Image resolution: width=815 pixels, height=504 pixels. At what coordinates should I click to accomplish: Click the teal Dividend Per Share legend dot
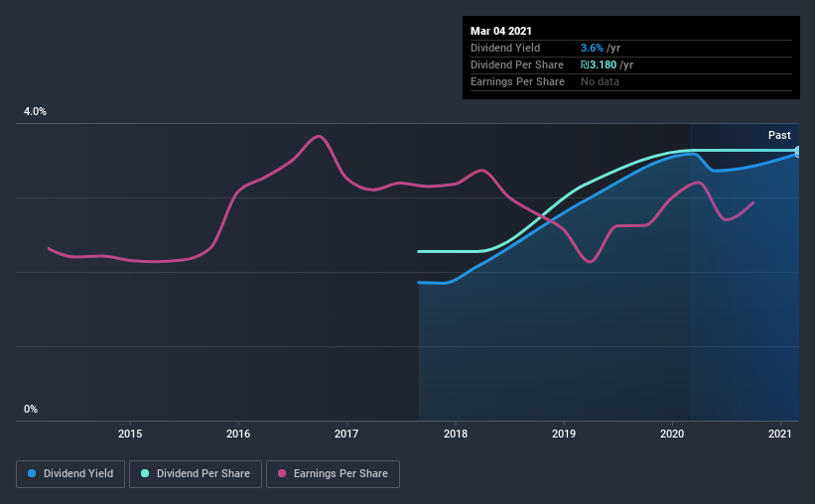point(145,473)
